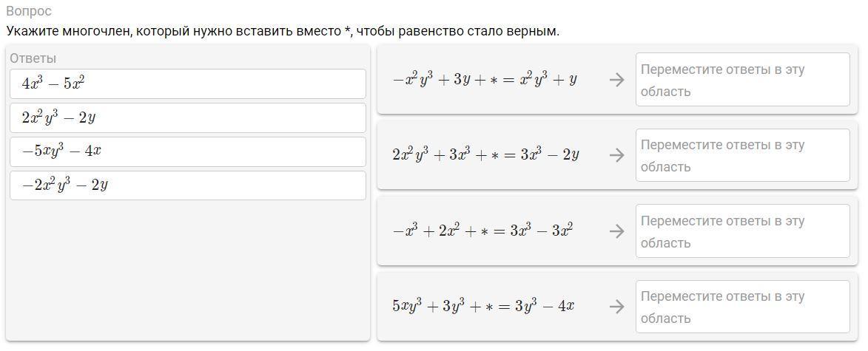Click the Ответы panel heading

(x=33, y=58)
